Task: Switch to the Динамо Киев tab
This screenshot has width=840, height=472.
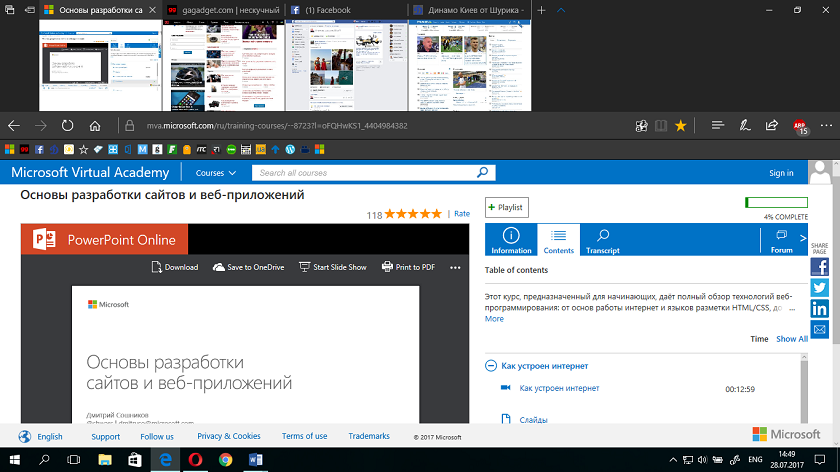Action: click(x=470, y=10)
